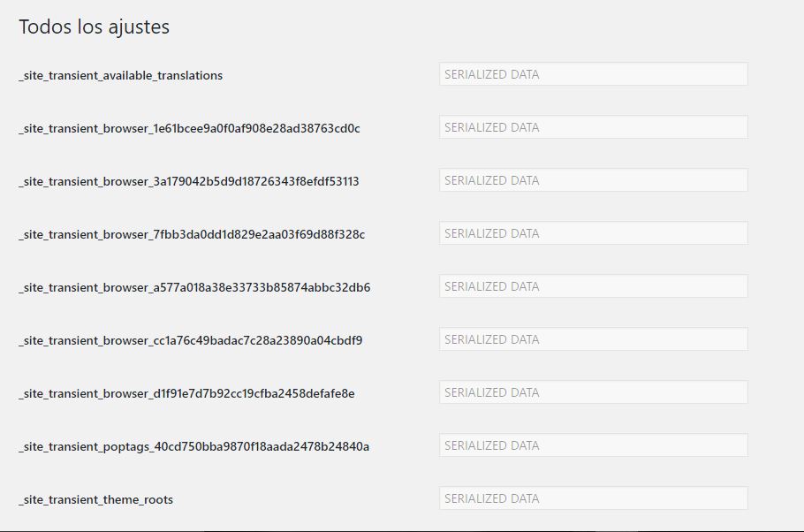The height and width of the screenshot is (532, 804).
Task: Click the browser_cc1a76c49badac7c28a23890a04cbdf9 serialized data field
Action: (593, 339)
